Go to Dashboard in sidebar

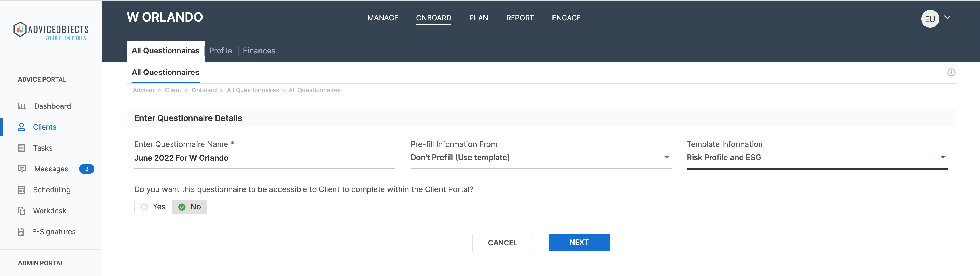point(53,106)
